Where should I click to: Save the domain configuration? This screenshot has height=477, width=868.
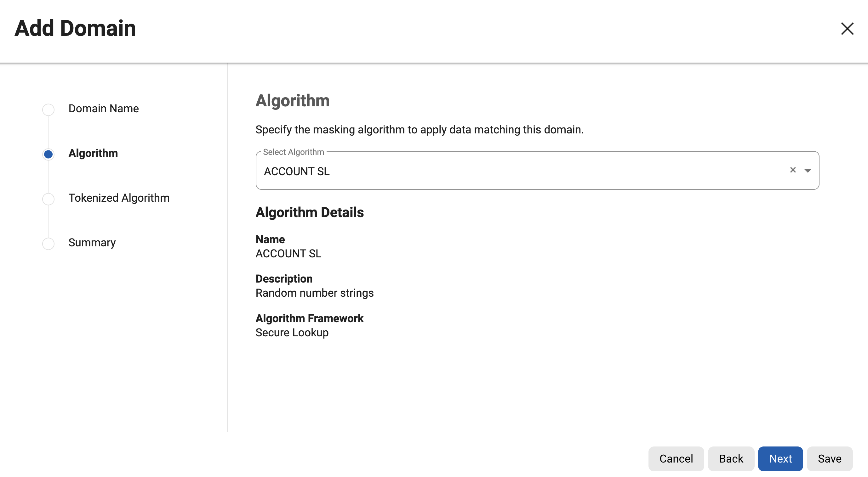point(830,458)
